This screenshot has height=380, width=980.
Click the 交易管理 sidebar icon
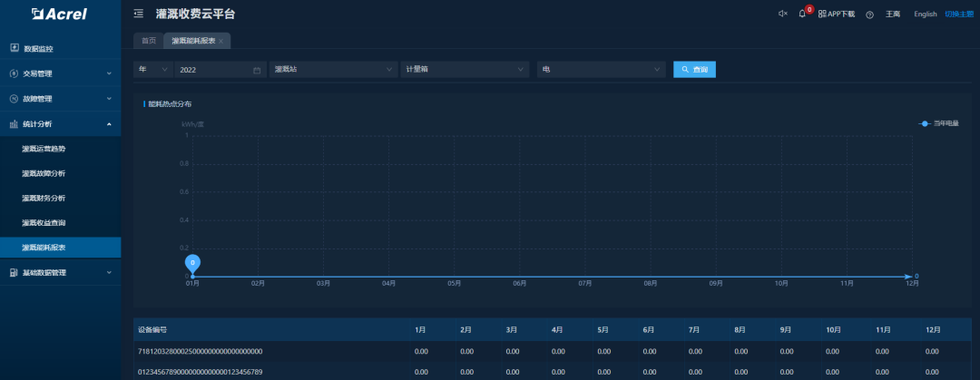tap(15, 73)
